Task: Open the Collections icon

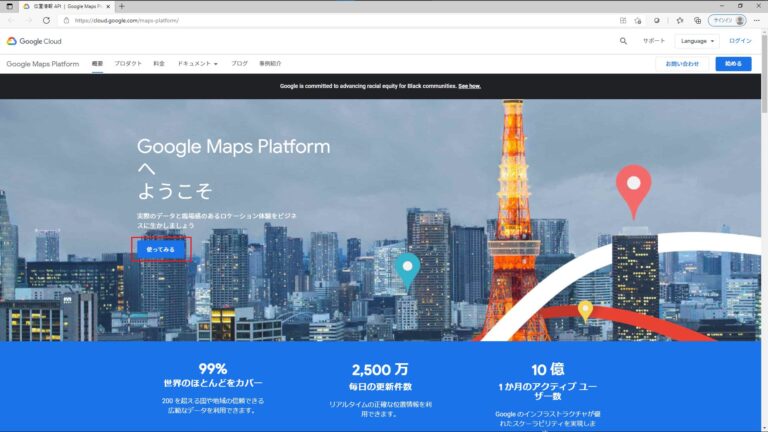Action: pyautogui.click(x=697, y=21)
